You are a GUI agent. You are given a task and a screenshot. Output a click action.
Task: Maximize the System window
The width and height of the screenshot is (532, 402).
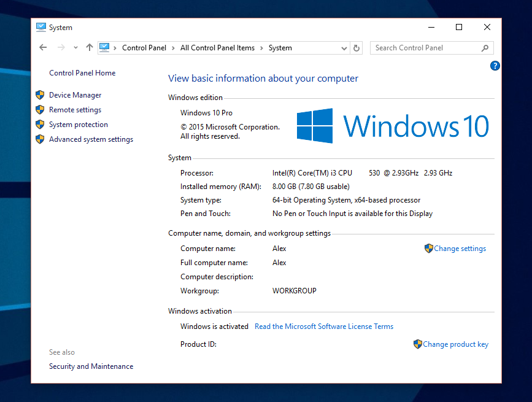click(459, 27)
